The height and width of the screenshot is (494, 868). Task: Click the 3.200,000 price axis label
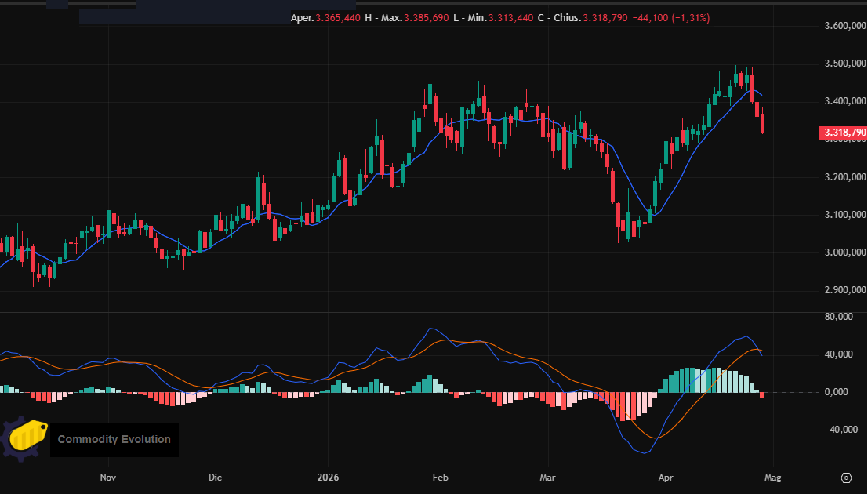[x=844, y=177]
